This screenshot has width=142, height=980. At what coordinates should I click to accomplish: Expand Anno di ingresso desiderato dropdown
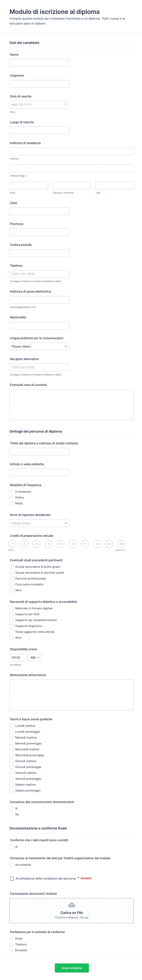(39, 523)
